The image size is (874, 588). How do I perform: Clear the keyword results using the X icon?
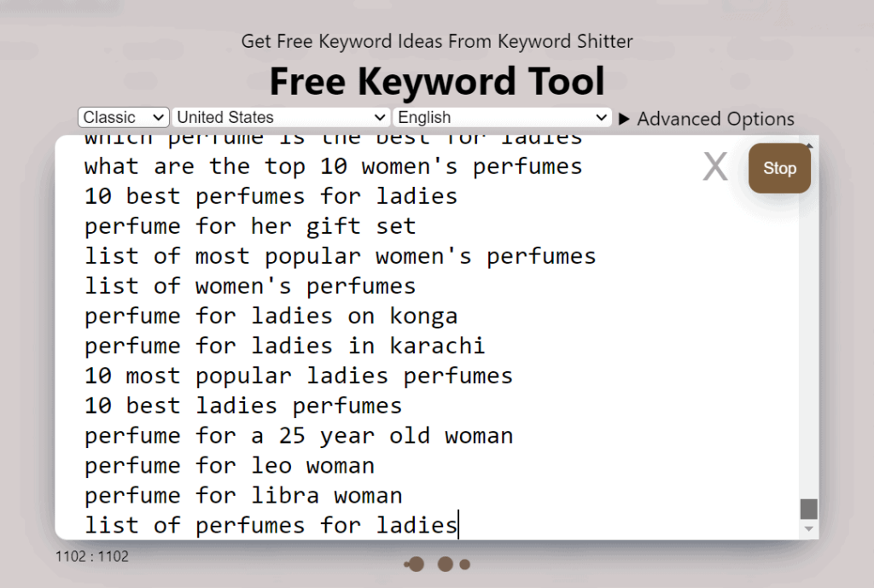click(715, 167)
